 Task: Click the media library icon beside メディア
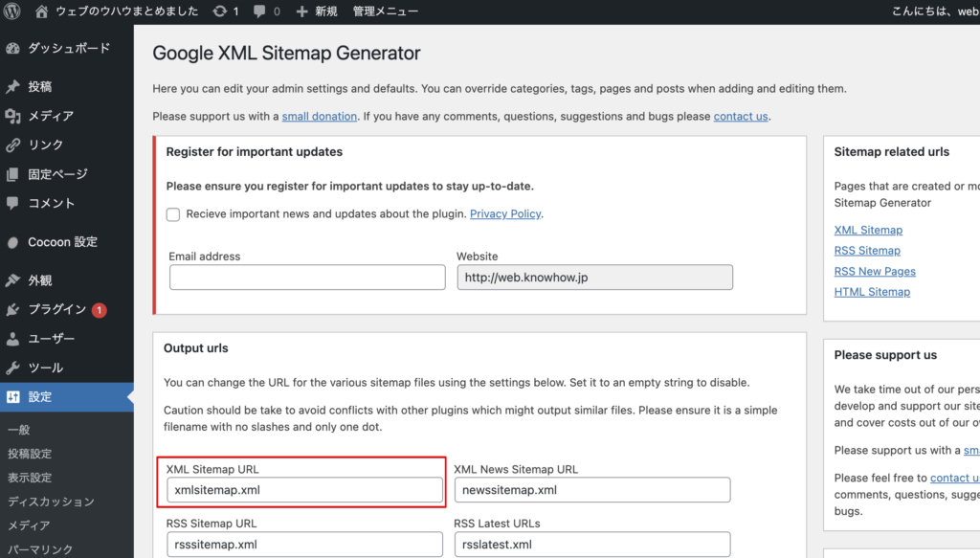(x=12, y=116)
